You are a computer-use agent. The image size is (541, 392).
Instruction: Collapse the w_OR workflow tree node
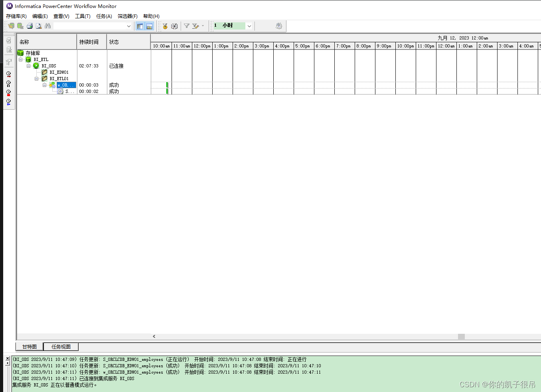point(45,85)
